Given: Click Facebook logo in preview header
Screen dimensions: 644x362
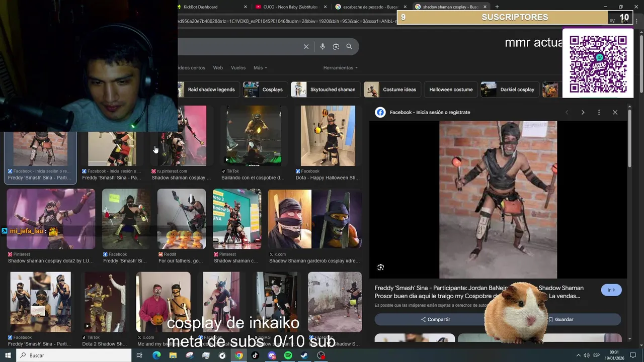Looking at the screenshot, I should click(x=380, y=112).
